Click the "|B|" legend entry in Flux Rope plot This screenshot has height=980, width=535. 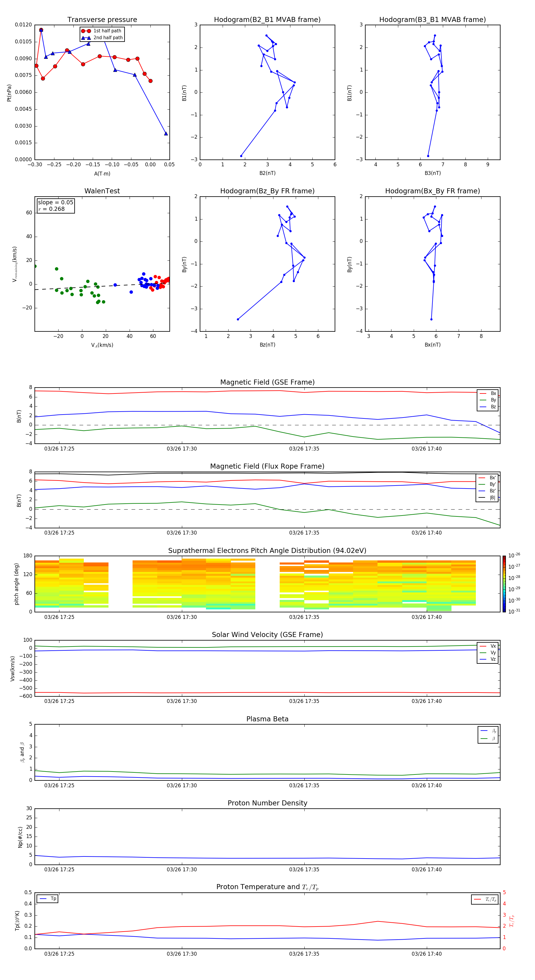tap(487, 498)
